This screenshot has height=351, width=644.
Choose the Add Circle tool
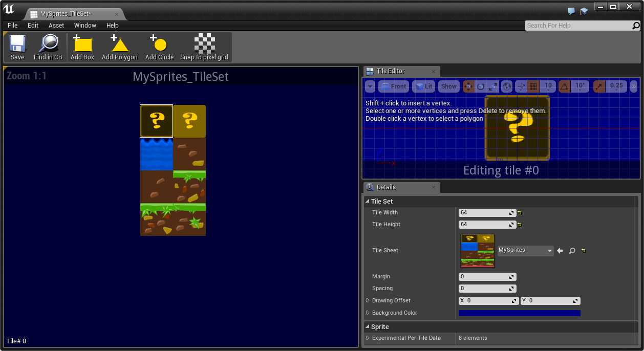tap(159, 48)
